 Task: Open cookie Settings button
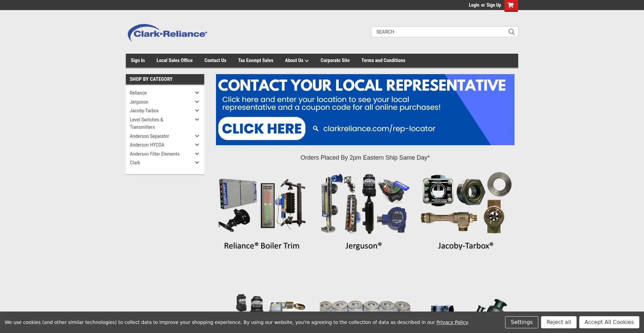522,322
